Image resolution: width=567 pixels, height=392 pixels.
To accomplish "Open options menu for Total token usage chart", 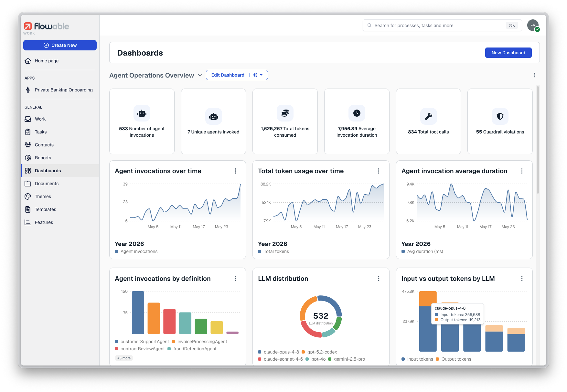I will coord(379,171).
